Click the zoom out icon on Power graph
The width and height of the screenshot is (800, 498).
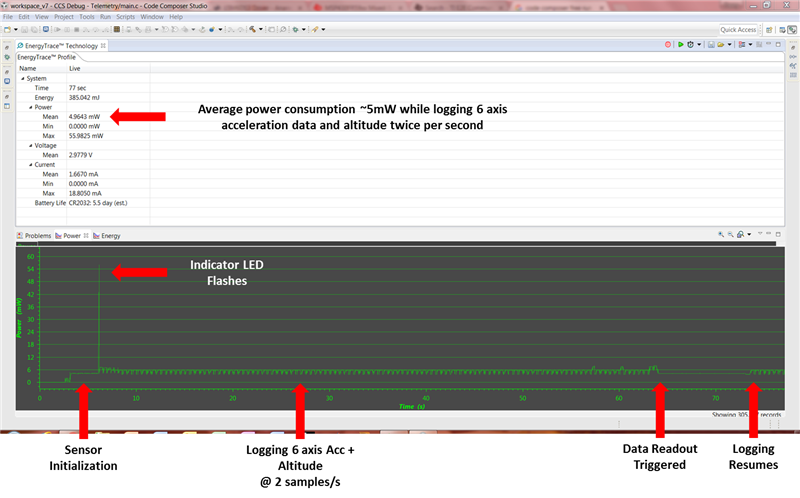coord(731,234)
